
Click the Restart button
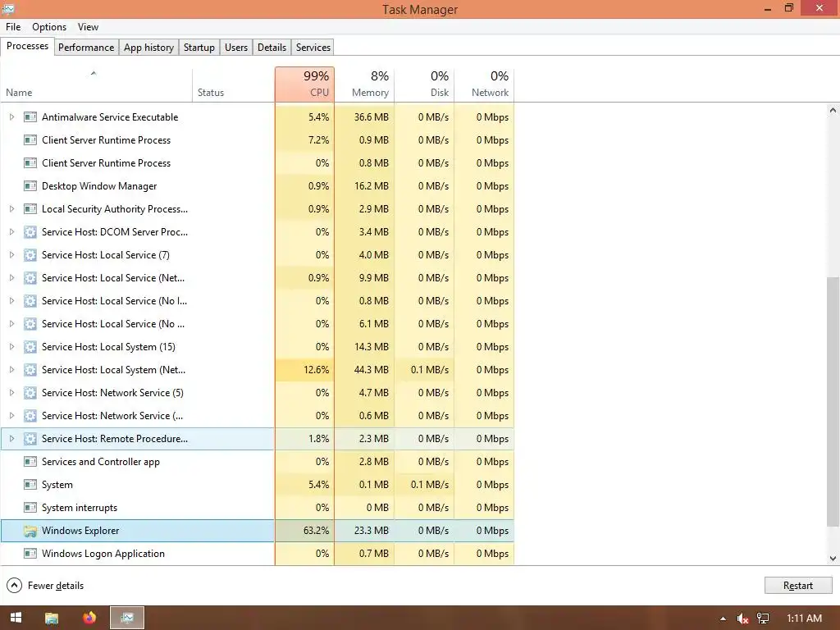pyautogui.click(x=798, y=586)
